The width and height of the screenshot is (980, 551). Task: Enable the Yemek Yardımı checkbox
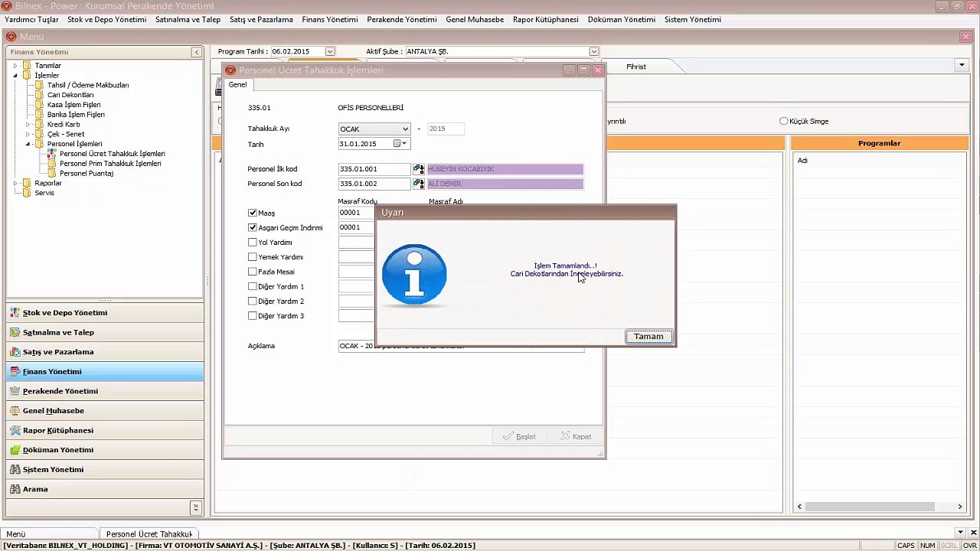pyautogui.click(x=253, y=257)
